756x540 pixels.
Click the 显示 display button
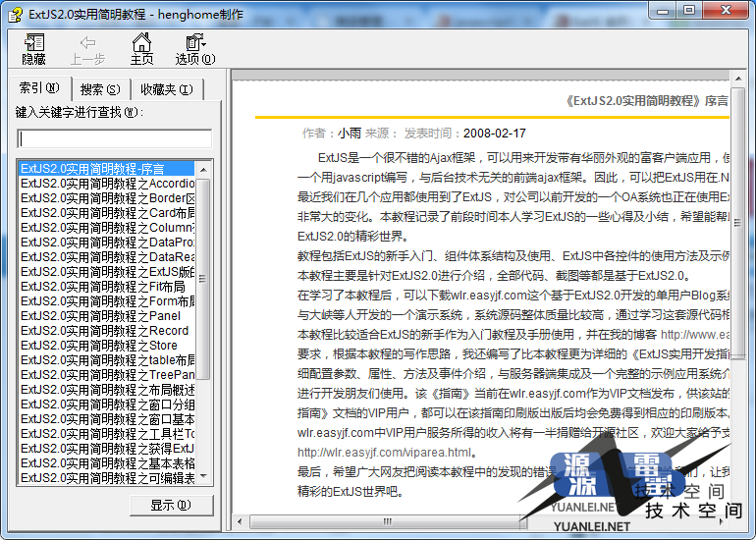pyautogui.click(x=171, y=506)
